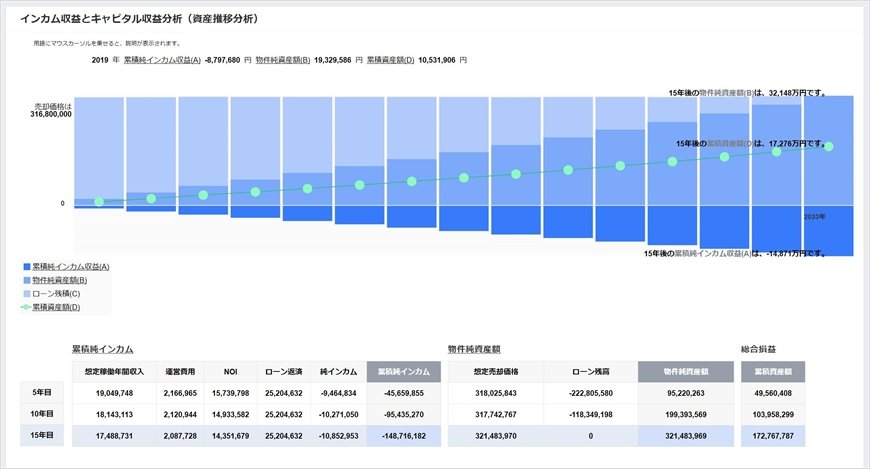
Task: Click the 物件純資産額(B) term link above chart
Action: point(283,60)
